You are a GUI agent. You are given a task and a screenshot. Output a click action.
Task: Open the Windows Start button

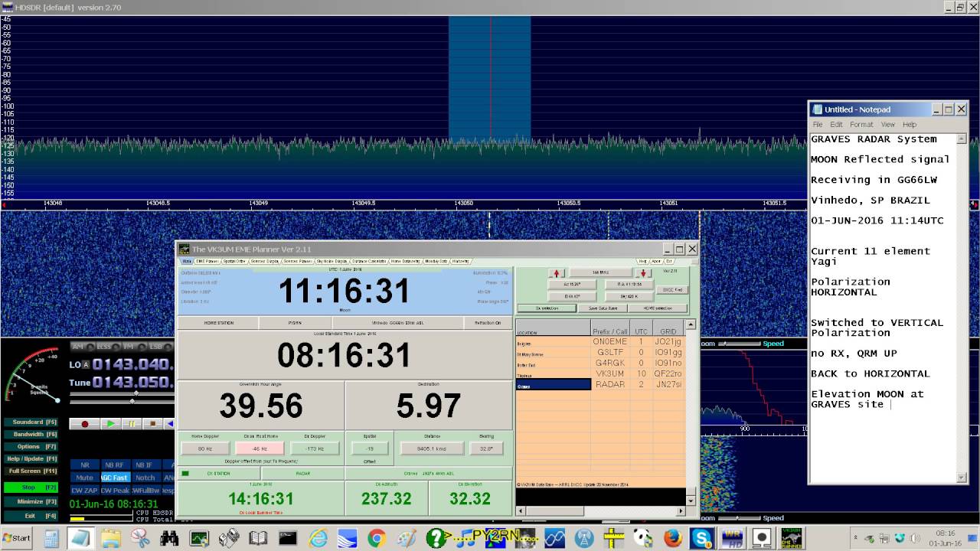tap(16, 538)
